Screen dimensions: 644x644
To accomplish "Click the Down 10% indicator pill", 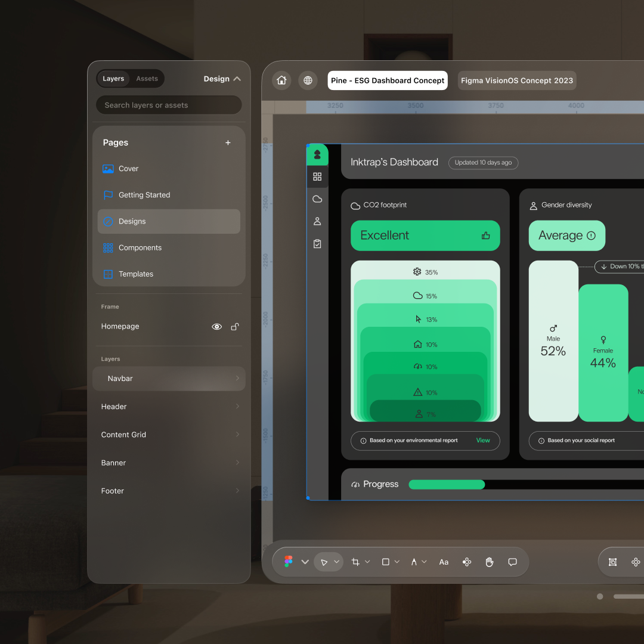I will click(620, 267).
